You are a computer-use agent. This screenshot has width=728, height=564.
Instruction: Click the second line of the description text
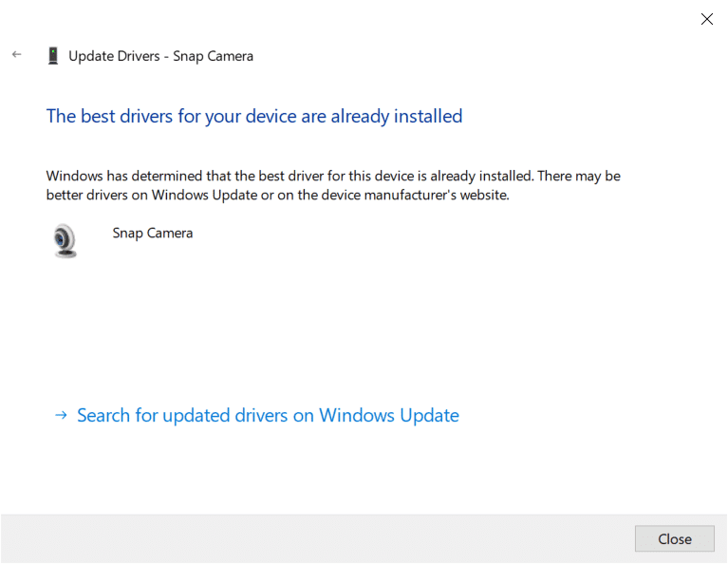coord(277,196)
